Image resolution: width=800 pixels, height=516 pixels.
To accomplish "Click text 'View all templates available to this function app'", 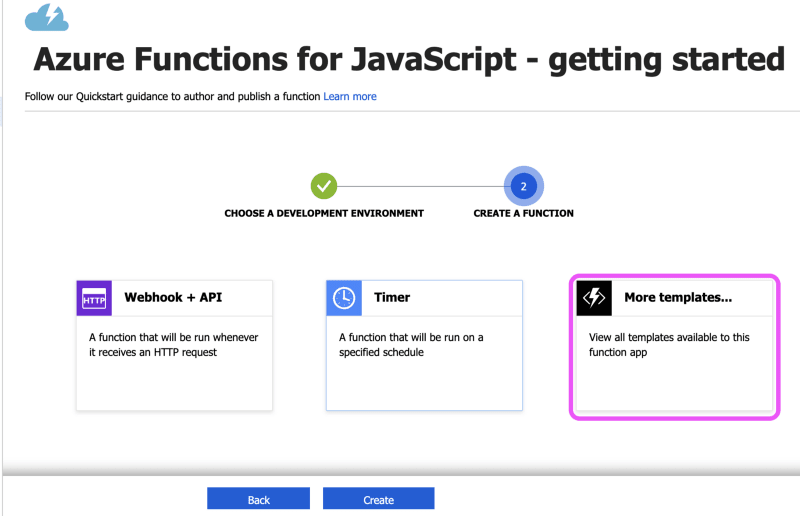I will click(x=669, y=345).
